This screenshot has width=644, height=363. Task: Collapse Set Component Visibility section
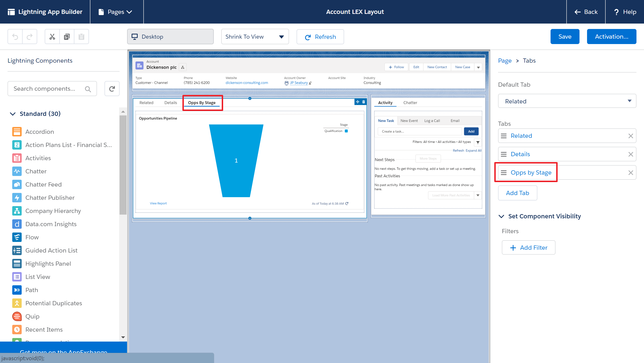501,216
